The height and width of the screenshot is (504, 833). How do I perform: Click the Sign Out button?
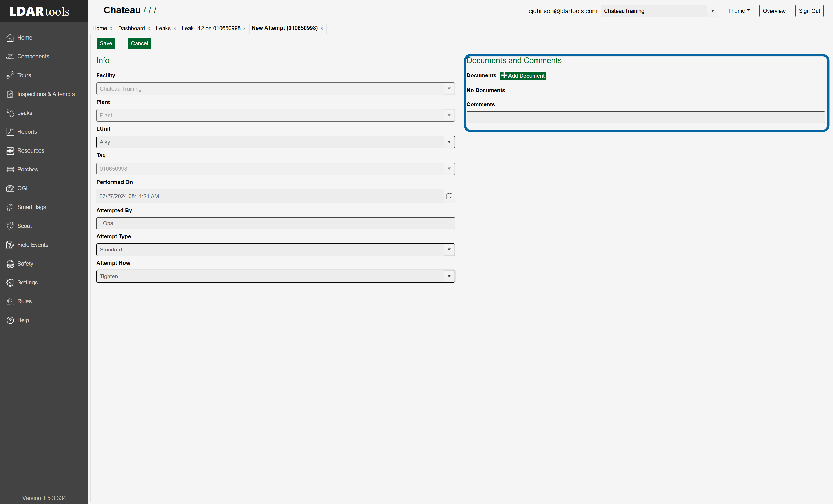click(x=809, y=11)
